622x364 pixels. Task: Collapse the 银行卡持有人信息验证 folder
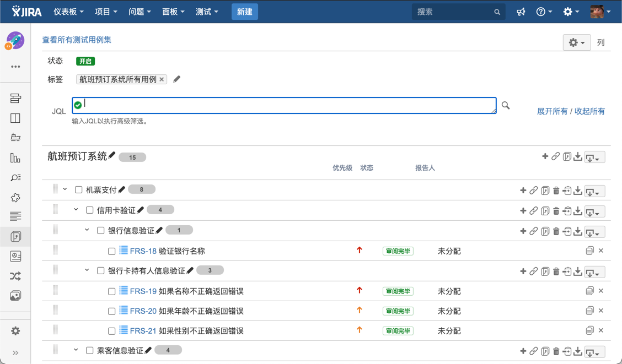[x=87, y=270]
